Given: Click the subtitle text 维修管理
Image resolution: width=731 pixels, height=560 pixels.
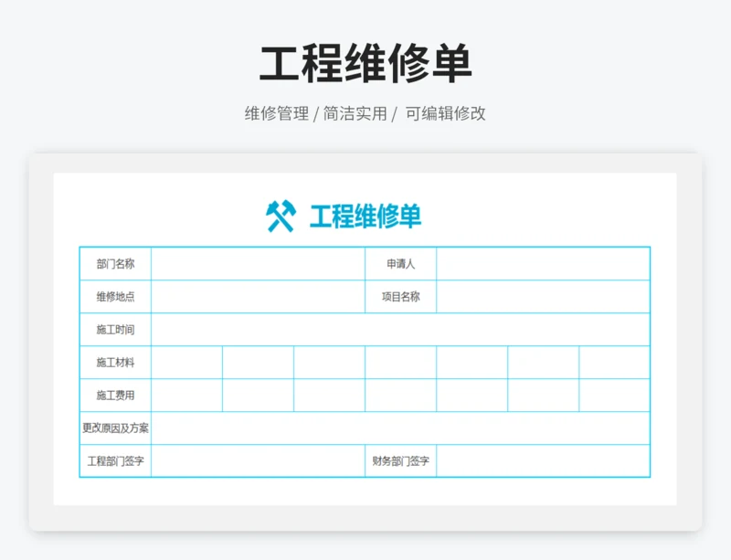Looking at the screenshot, I should coord(277,113).
